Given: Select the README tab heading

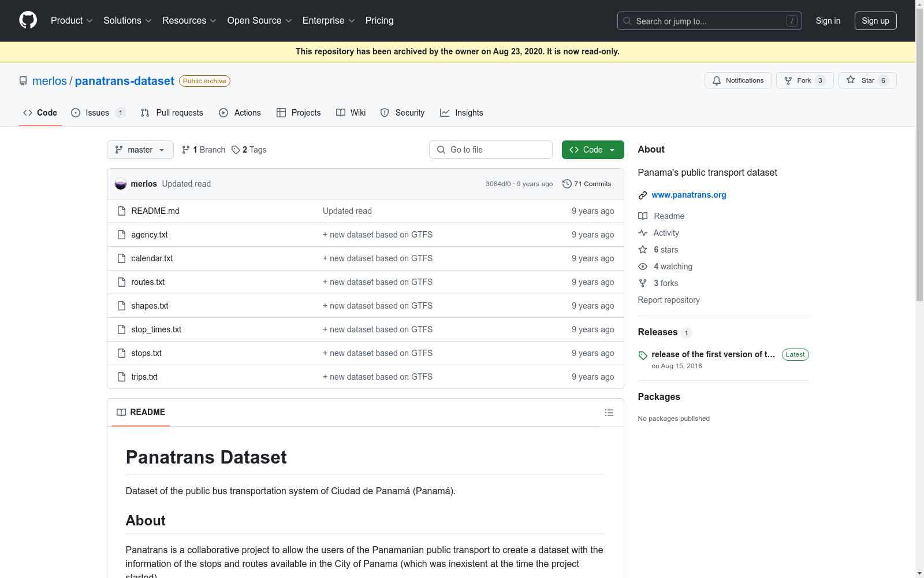Looking at the screenshot, I should (141, 412).
